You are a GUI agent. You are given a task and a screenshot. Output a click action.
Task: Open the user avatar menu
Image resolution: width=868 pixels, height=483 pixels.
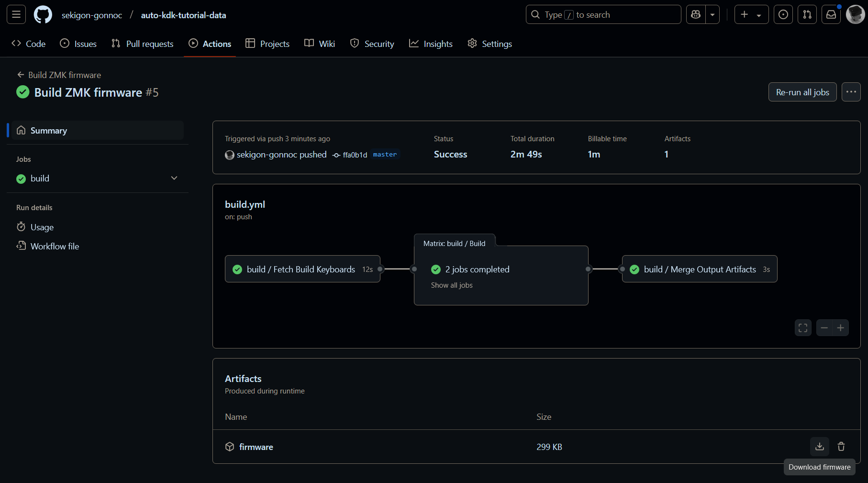pos(855,15)
